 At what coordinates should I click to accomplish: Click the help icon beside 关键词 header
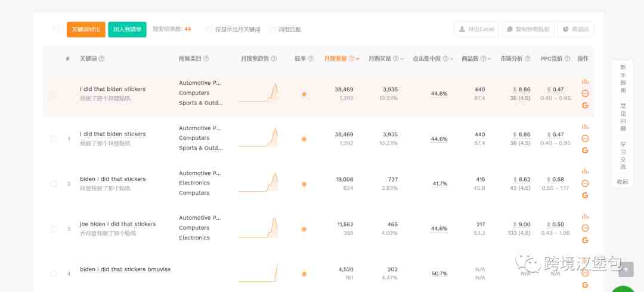pos(101,59)
